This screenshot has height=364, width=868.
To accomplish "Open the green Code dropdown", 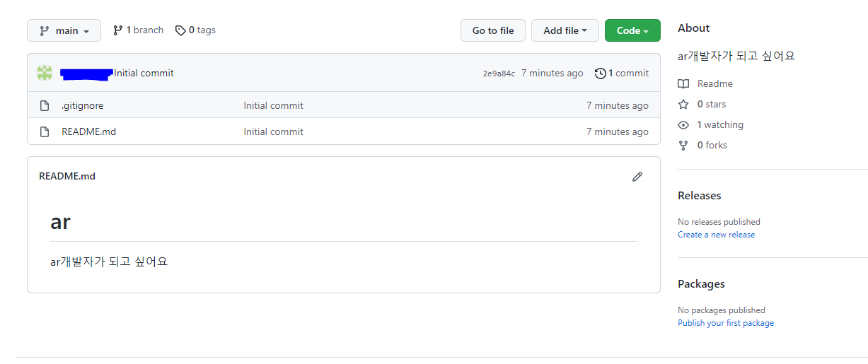I will (x=632, y=30).
